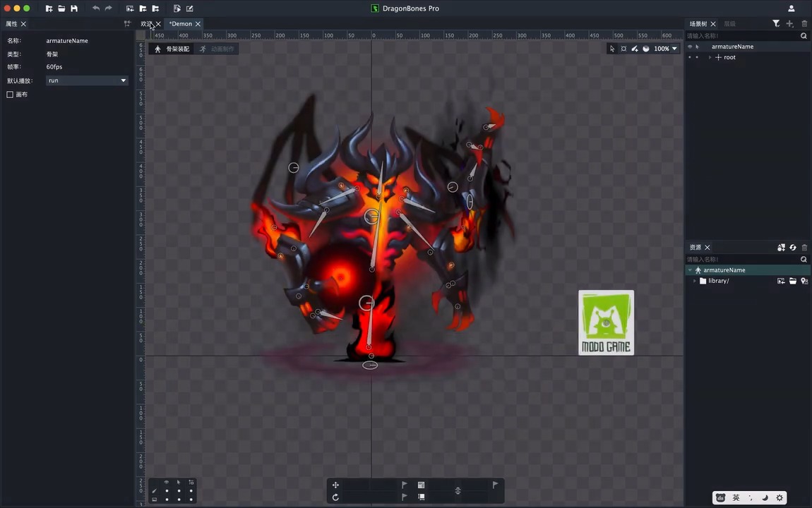Switch input language with 英 button
Image resolution: width=812 pixels, height=508 pixels.
736,497
